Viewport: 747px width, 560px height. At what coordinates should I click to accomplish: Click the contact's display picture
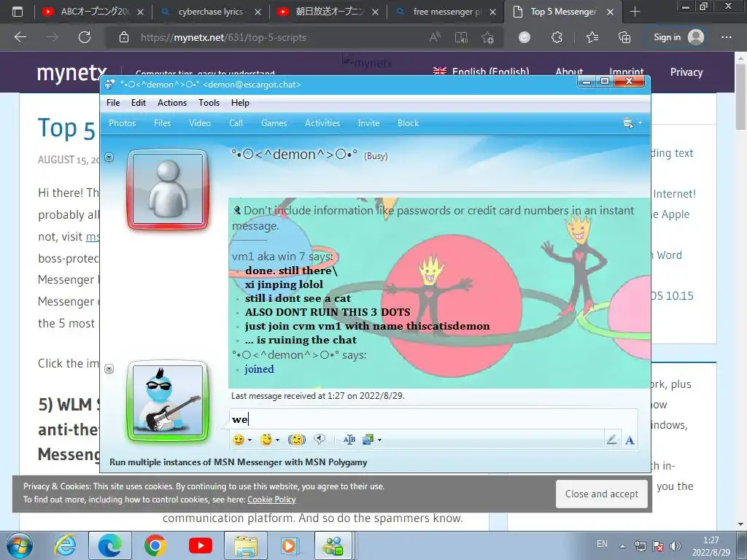168,189
